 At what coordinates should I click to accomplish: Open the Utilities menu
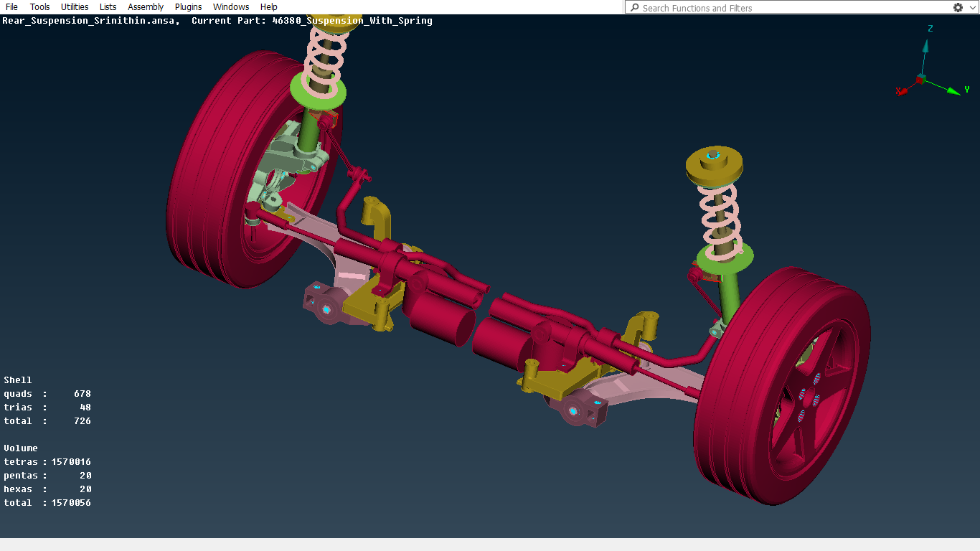tap(75, 7)
